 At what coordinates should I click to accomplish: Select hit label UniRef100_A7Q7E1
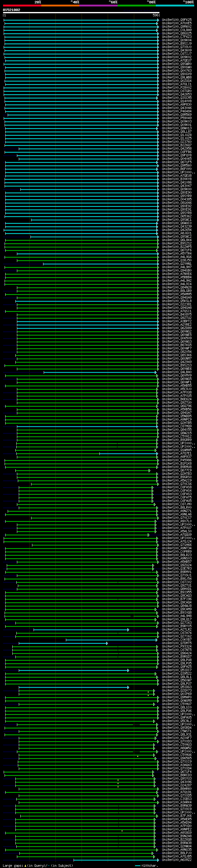(176, 453)
